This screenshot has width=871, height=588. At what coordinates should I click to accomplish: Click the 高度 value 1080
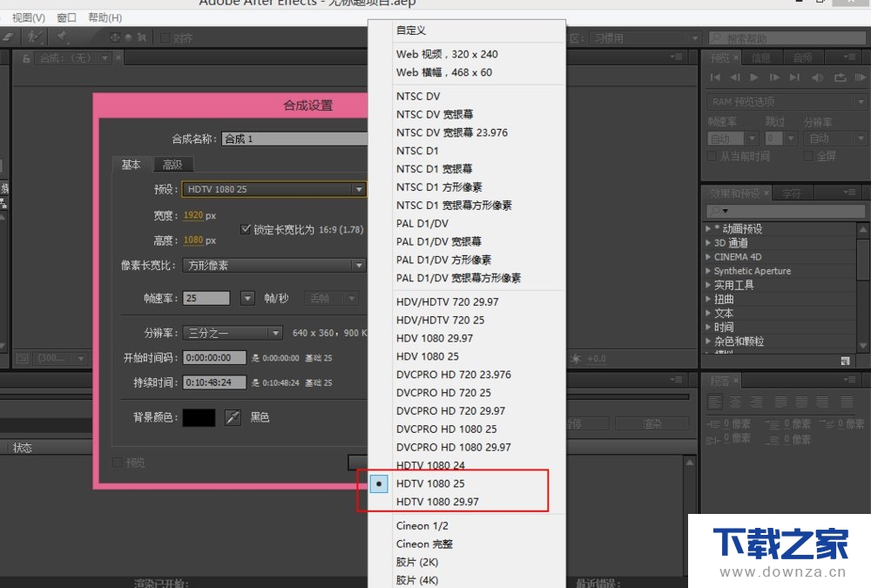pyautogui.click(x=192, y=240)
